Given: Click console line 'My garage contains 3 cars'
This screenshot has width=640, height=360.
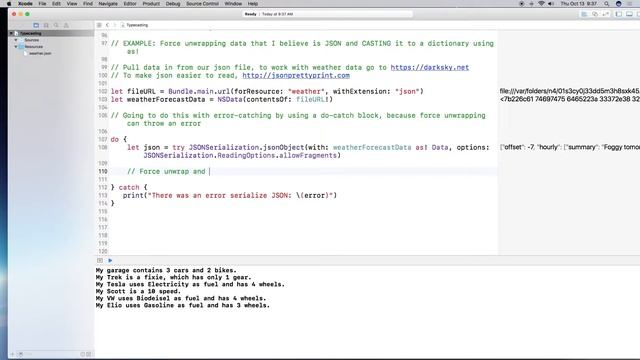Looking at the screenshot, I should pyautogui.click(x=166, y=270).
